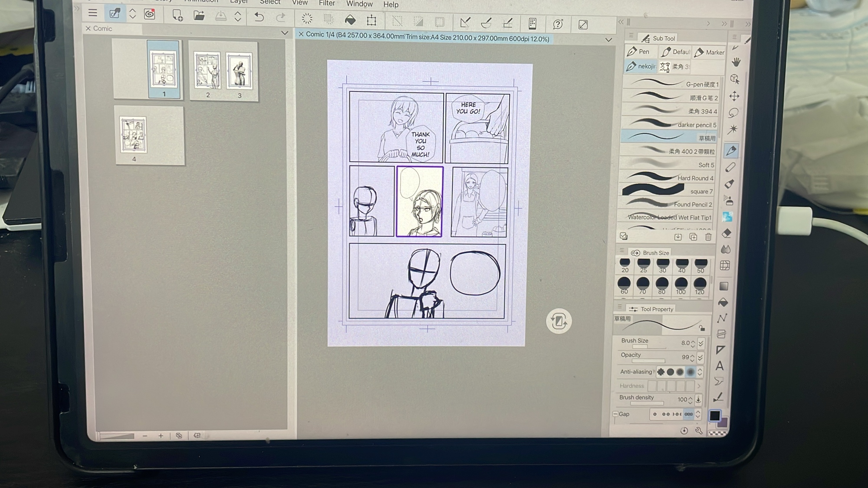Select the Auto select magic wand tool
This screenshot has width=868, height=488.
(x=733, y=129)
